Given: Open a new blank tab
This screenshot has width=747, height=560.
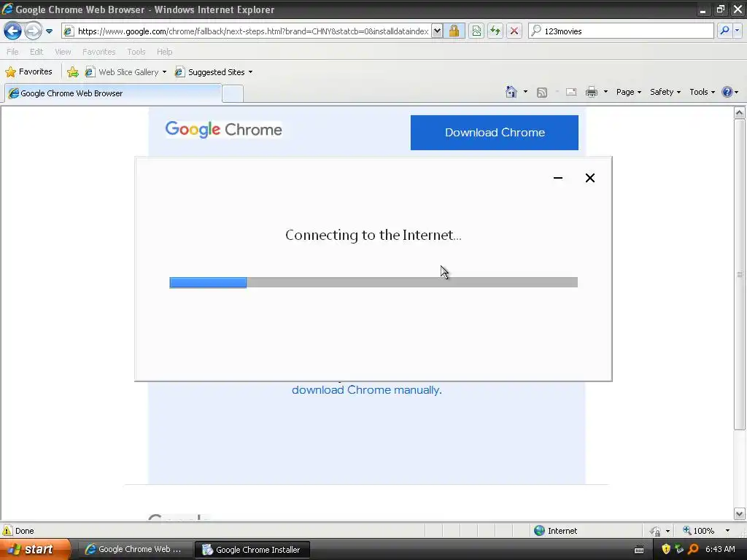Looking at the screenshot, I should click(x=233, y=94).
